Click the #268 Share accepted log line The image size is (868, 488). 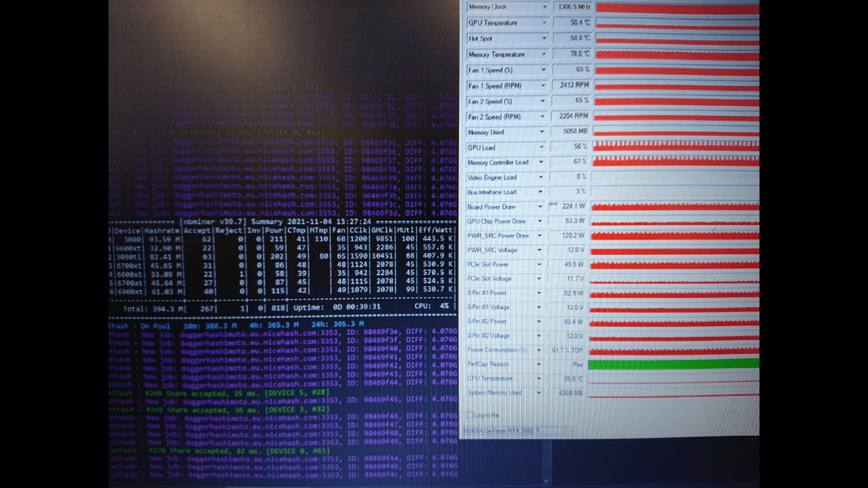pos(220,393)
